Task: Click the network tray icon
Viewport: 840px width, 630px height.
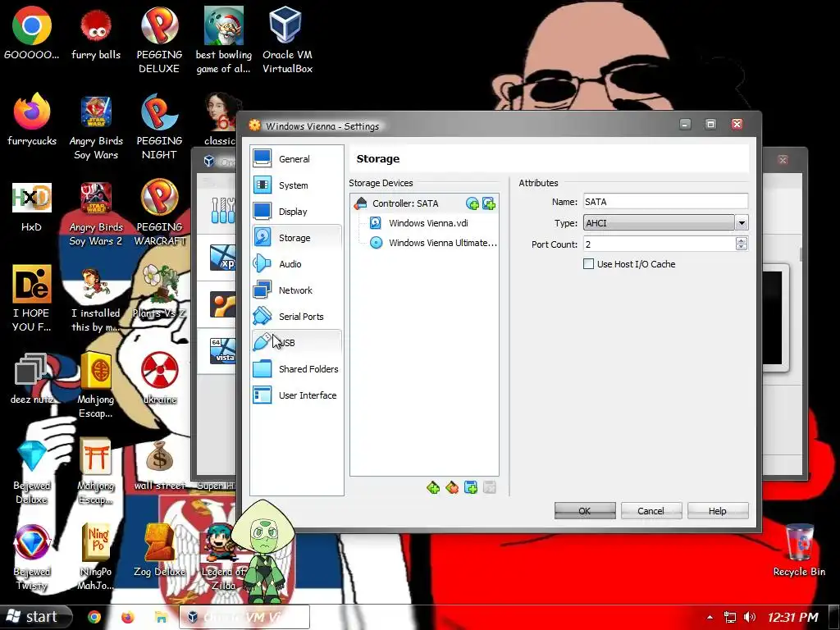Action: pyautogui.click(x=729, y=617)
